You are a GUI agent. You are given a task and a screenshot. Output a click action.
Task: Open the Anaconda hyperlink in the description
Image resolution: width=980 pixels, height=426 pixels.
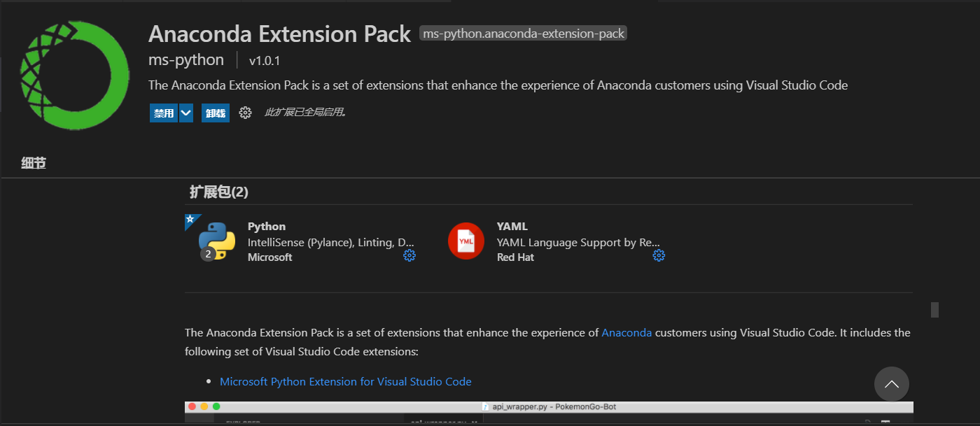pyautogui.click(x=626, y=332)
